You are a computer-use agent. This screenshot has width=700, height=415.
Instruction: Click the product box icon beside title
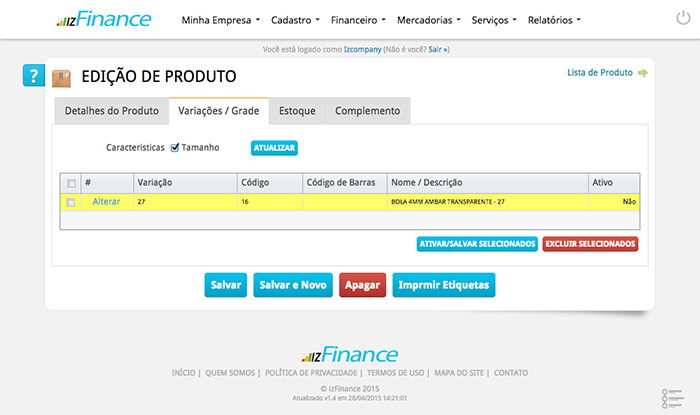pyautogui.click(x=61, y=78)
